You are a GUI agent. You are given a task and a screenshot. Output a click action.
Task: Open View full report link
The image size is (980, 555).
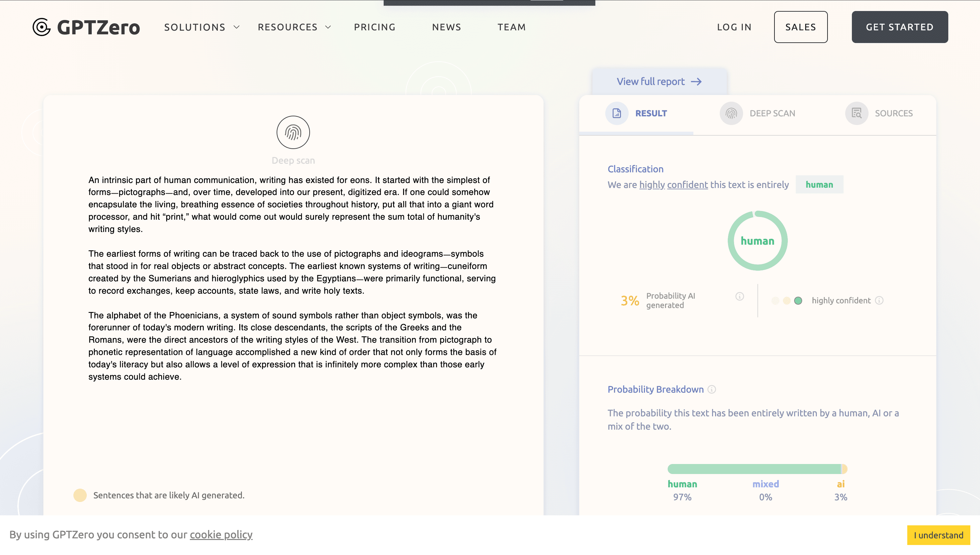tap(659, 82)
